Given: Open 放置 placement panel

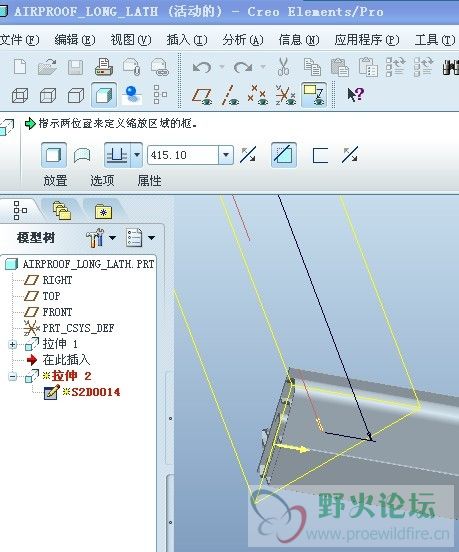Looking at the screenshot, I should click(x=56, y=181).
